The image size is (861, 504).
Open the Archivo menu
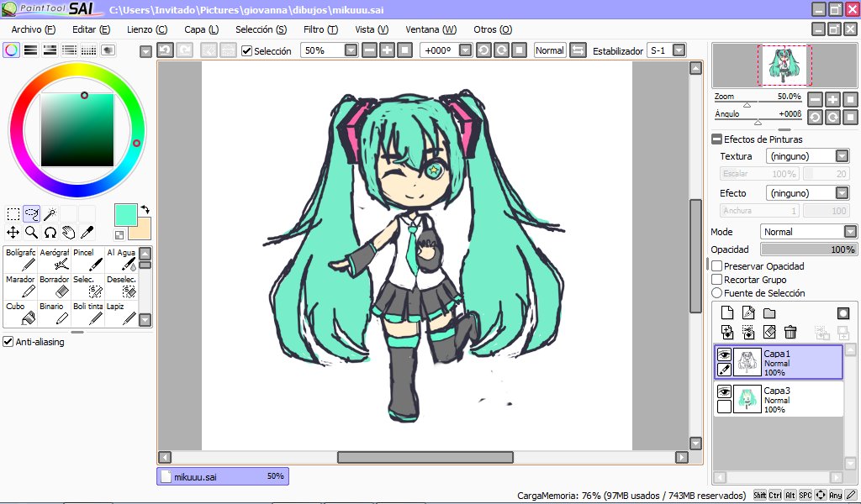tap(34, 29)
